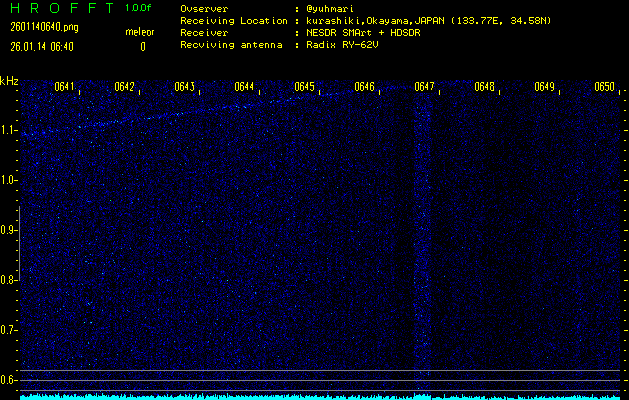Click the 0642 time marker
Image resolution: width=629 pixels, height=400 pixels.
(124, 87)
